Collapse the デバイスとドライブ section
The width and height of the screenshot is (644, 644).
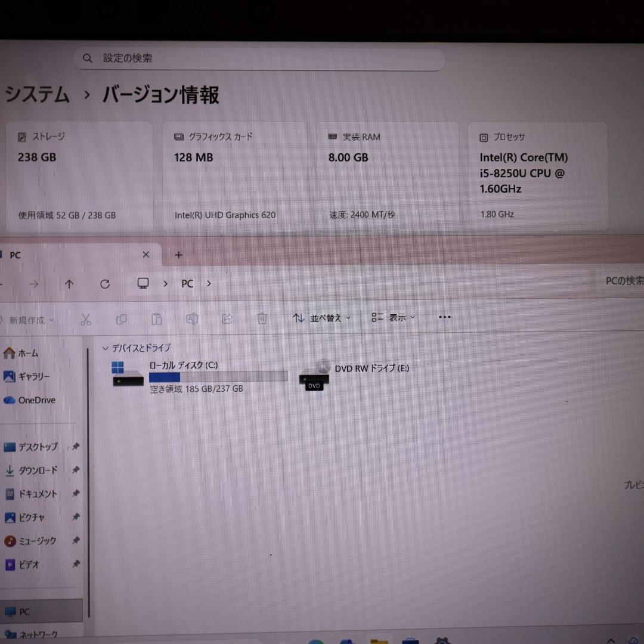click(x=106, y=348)
